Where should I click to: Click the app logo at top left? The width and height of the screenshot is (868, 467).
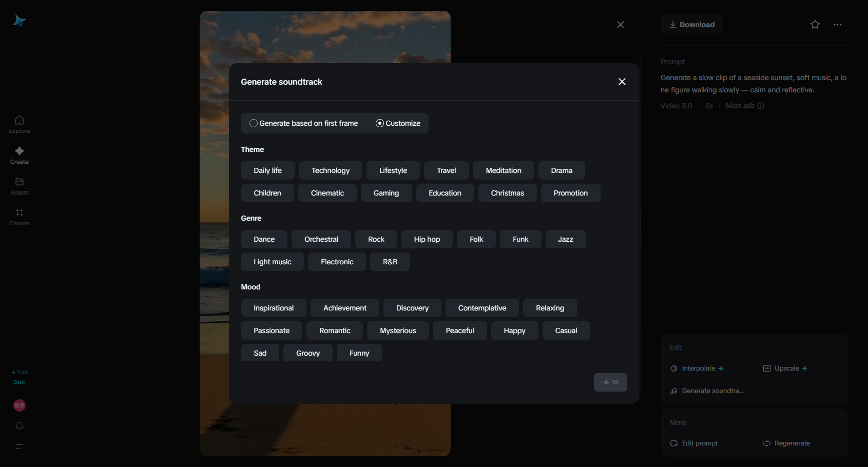pos(19,20)
